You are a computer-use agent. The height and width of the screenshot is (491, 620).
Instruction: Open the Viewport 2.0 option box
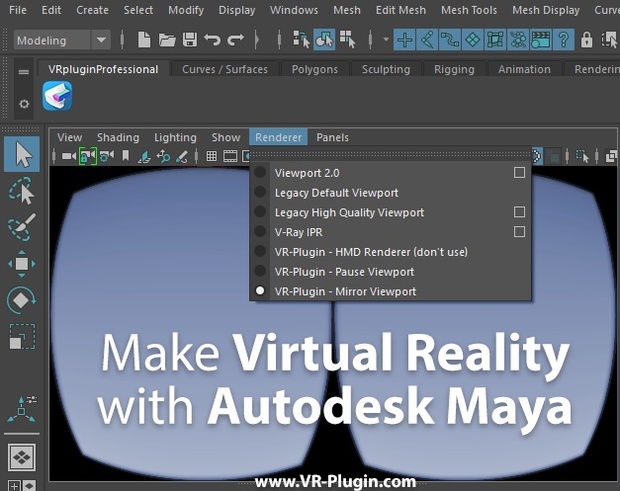[519, 172]
